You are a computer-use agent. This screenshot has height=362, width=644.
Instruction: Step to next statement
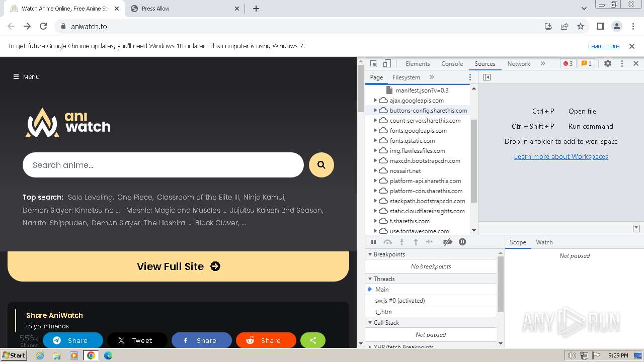point(429,242)
